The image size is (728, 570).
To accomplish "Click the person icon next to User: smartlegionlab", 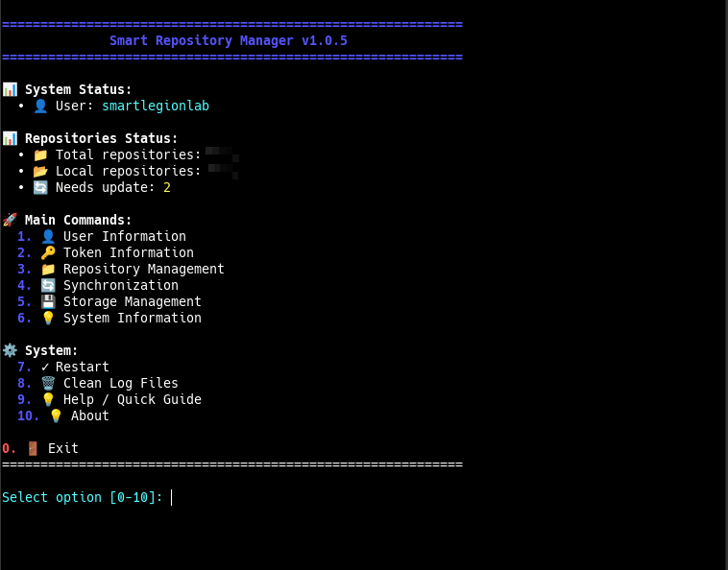I will [x=40, y=106].
